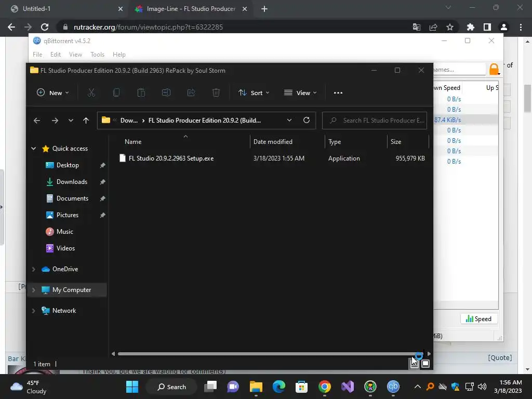Screen dimensions: 532x399
Task: Open qBittorrent File menu
Action: click(37, 54)
